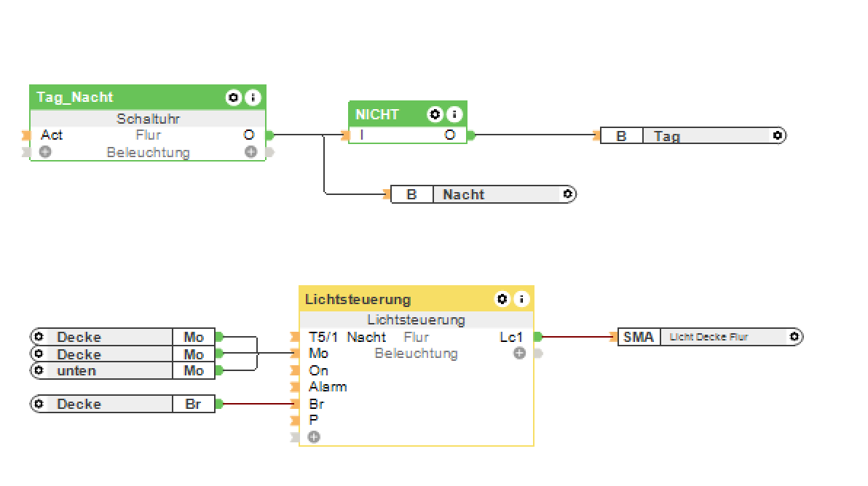
Task: Expand Lichtsteuerung outputs with plus beside Beleuchtung
Action: (x=519, y=353)
